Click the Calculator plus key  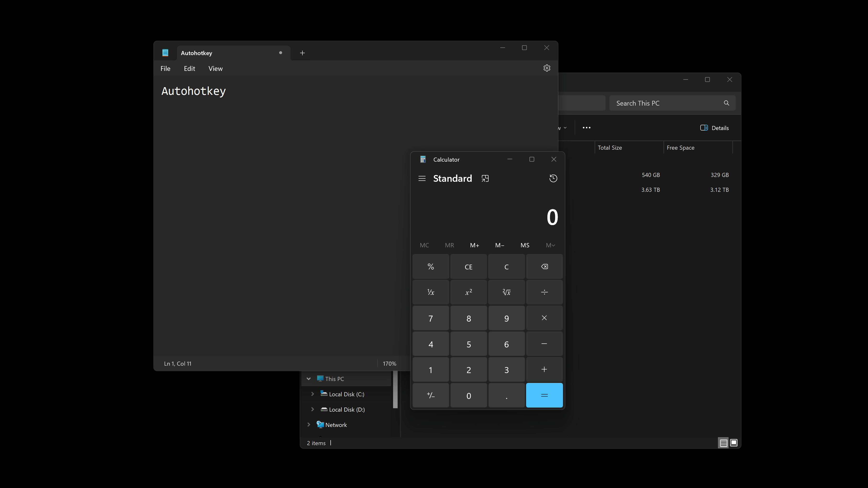coord(544,370)
